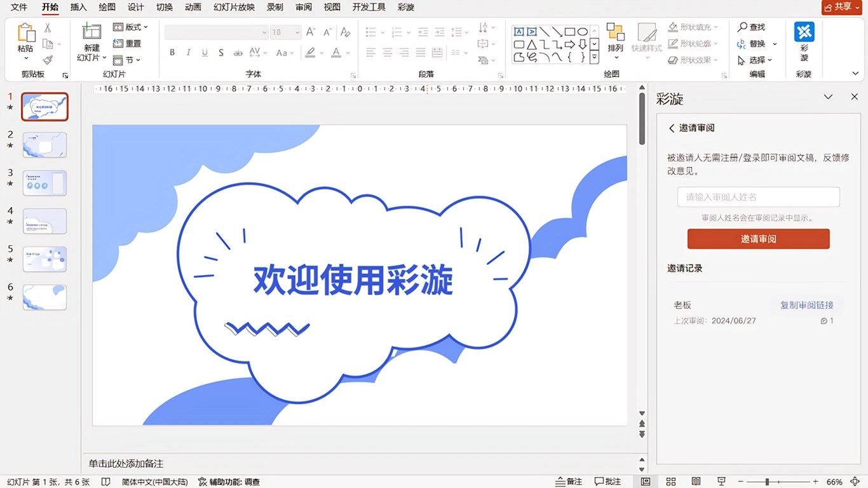
Task: Toggle normal view in the status bar
Action: click(646, 482)
